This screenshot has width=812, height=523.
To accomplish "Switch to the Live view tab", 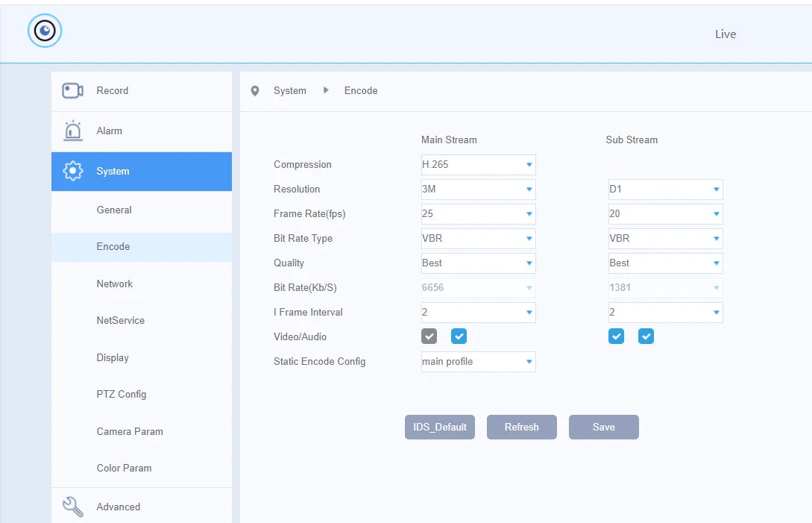I will (x=726, y=34).
